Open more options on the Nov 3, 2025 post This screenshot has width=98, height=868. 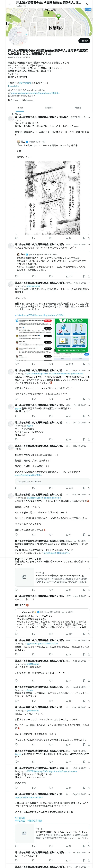click(89, 245)
